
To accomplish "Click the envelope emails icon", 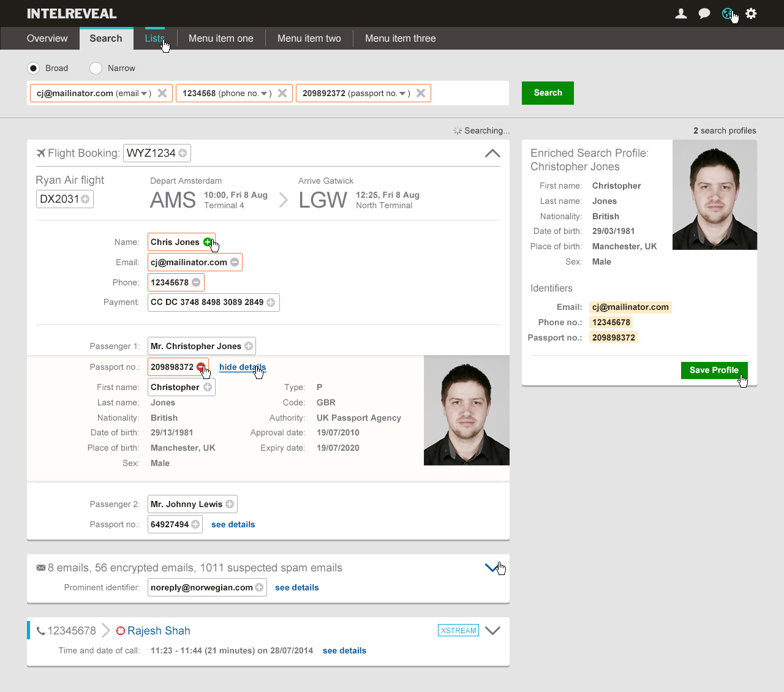I will click(x=41, y=568).
